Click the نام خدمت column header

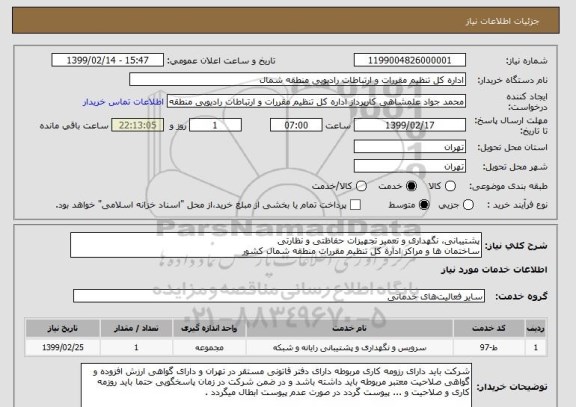[349, 328]
